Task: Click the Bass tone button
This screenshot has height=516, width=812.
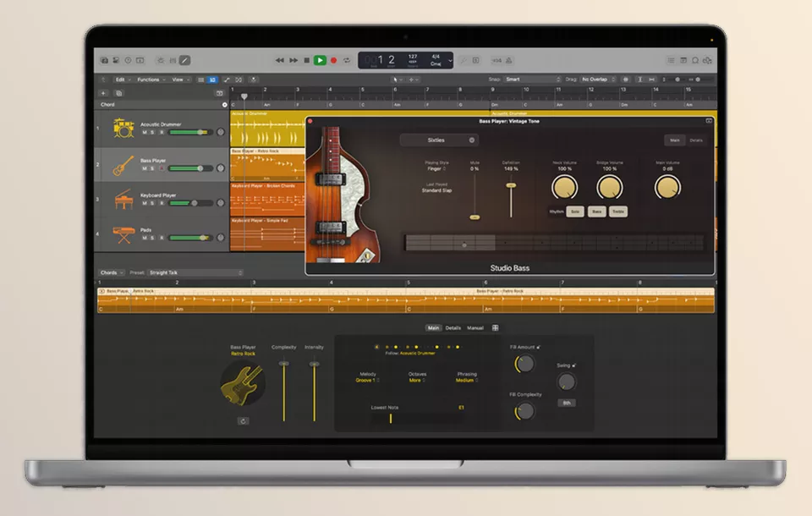Action: (x=596, y=211)
